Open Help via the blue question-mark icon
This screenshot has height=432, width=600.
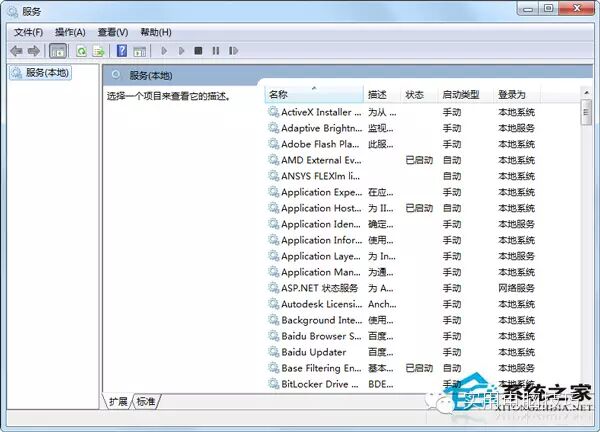click(x=122, y=51)
